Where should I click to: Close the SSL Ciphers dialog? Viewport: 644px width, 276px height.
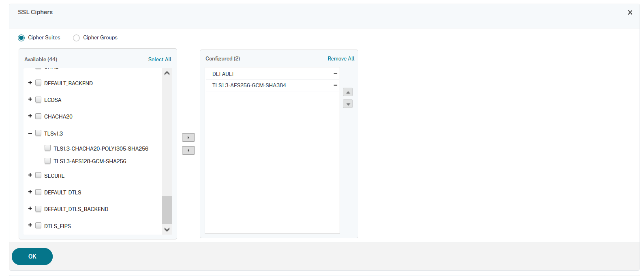coord(630,13)
